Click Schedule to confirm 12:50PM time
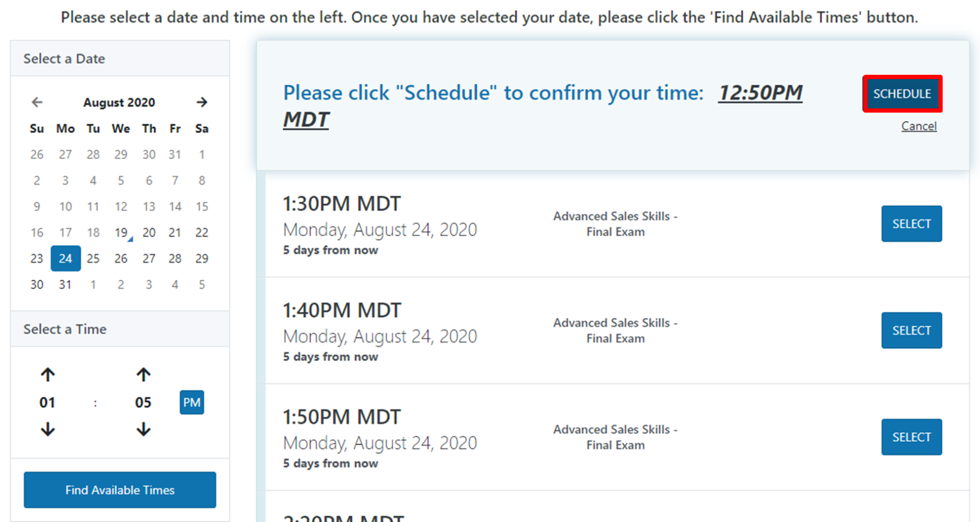980x522 pixels. pyautogui.click(x=902, y=94)
